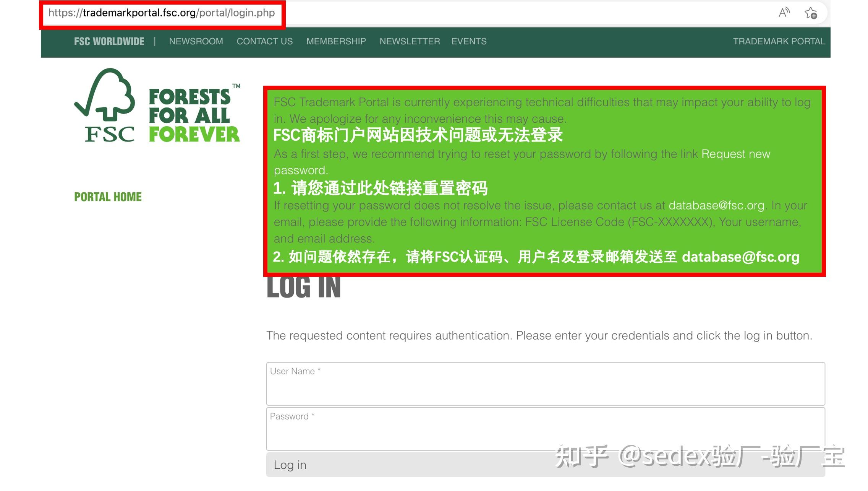Select EVENTS from the top navigation
Viewport: 868px width, 491px height.
pos(469,41)
